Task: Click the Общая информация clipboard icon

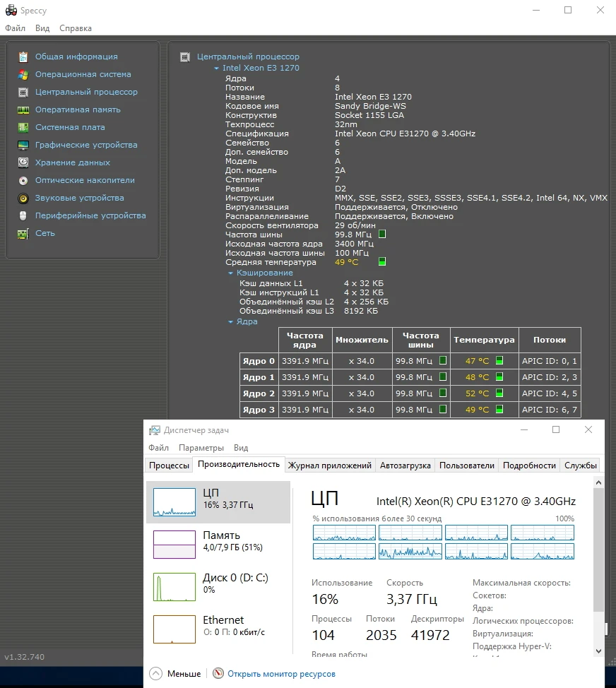Action: click(x=23, y=57)
